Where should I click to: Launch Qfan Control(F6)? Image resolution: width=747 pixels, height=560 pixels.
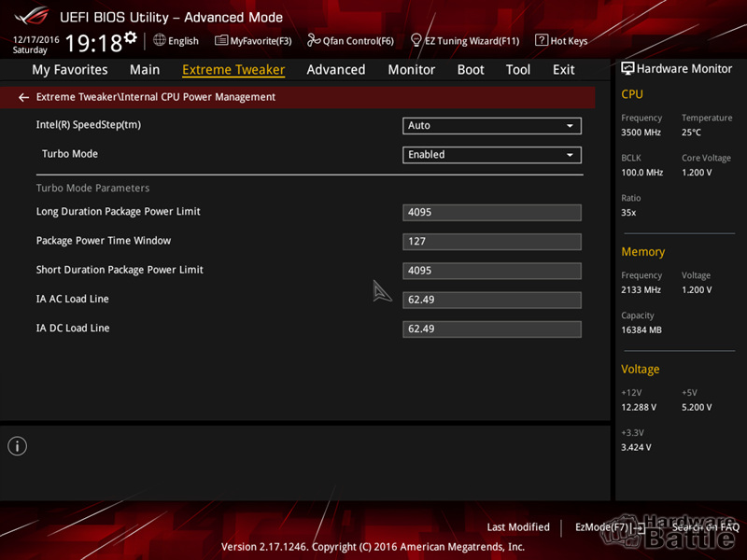click(359, 41)
